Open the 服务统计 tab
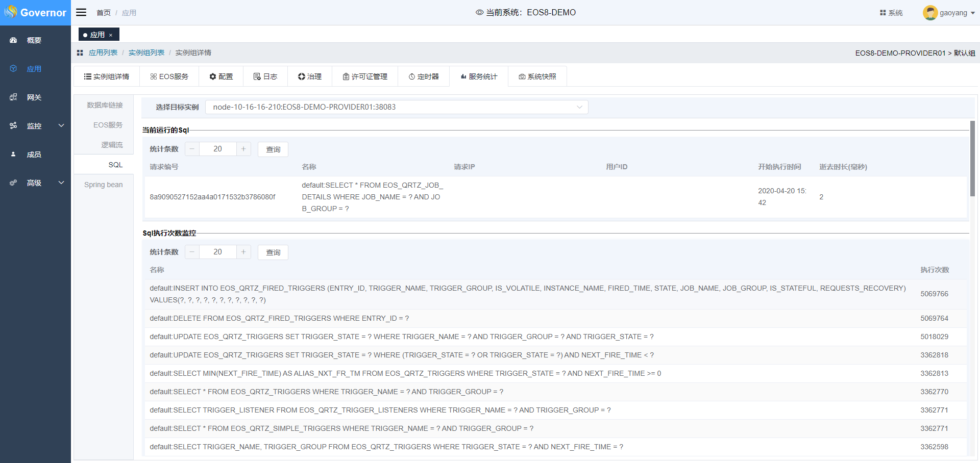The image size is (980, 463). click(479, 76)
